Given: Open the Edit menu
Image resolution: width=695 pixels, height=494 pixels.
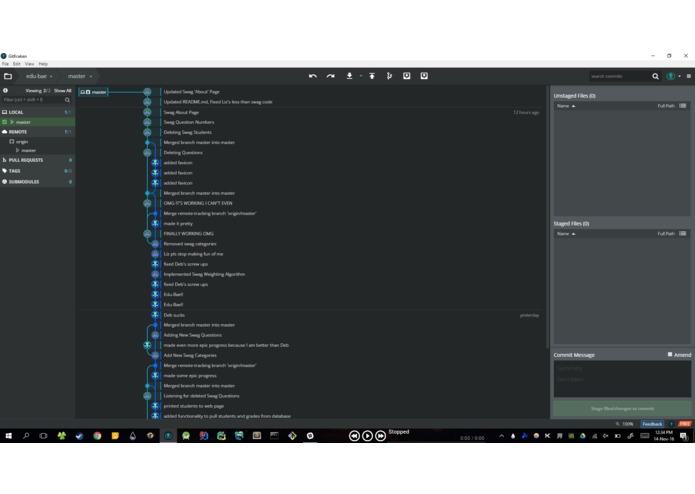Looking at the screenshot, I should point(16,64).
